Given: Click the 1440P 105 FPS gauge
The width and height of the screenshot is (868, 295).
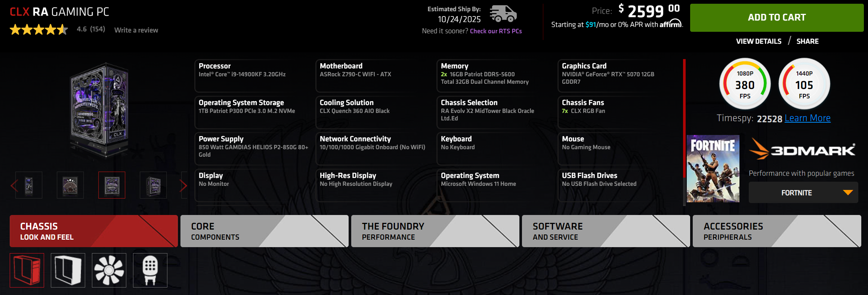Looking at the screenshot, I should pyautogui.click(x=804, y=84).
